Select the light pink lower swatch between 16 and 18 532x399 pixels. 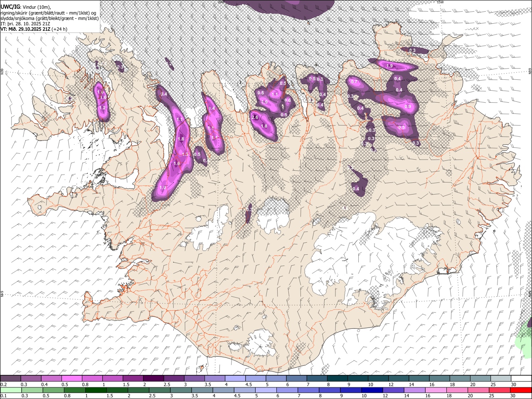436,390
